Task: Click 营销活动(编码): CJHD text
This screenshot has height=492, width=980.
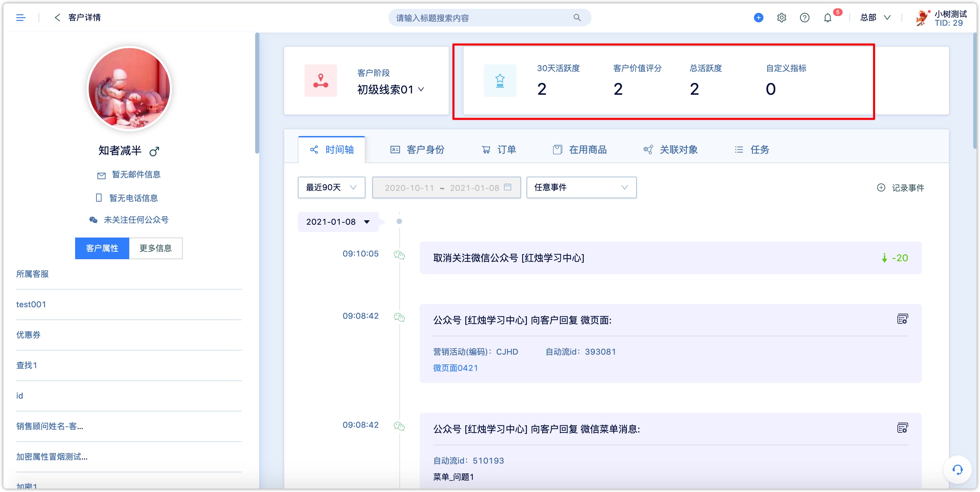Action: [475, 352]
